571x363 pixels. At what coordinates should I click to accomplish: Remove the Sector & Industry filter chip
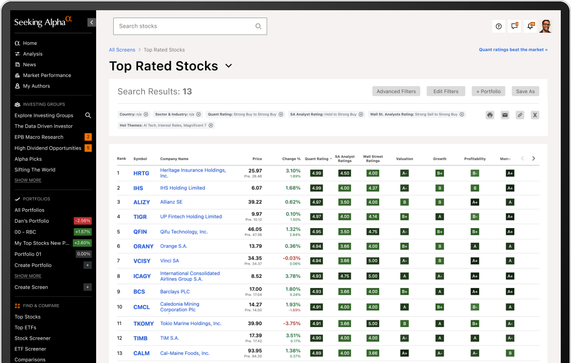pyautogui.click(x=198, y=114)
